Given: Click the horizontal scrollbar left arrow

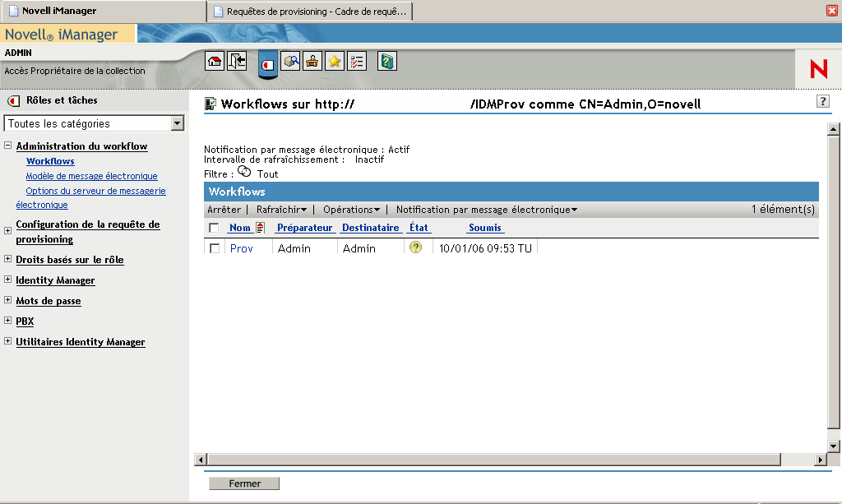Looking at the screenshot, I should point(201,460).
